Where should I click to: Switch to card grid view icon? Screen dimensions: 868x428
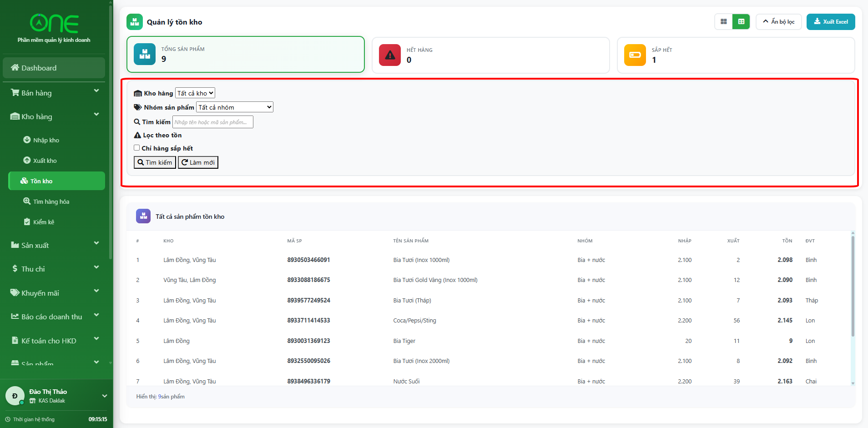click(x=723, y=22)
